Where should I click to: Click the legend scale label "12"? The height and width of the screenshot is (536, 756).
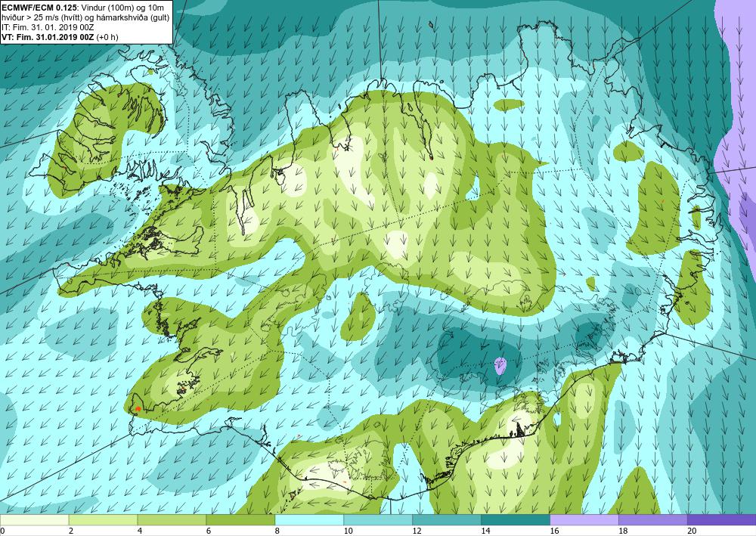[x=417, y=531]
